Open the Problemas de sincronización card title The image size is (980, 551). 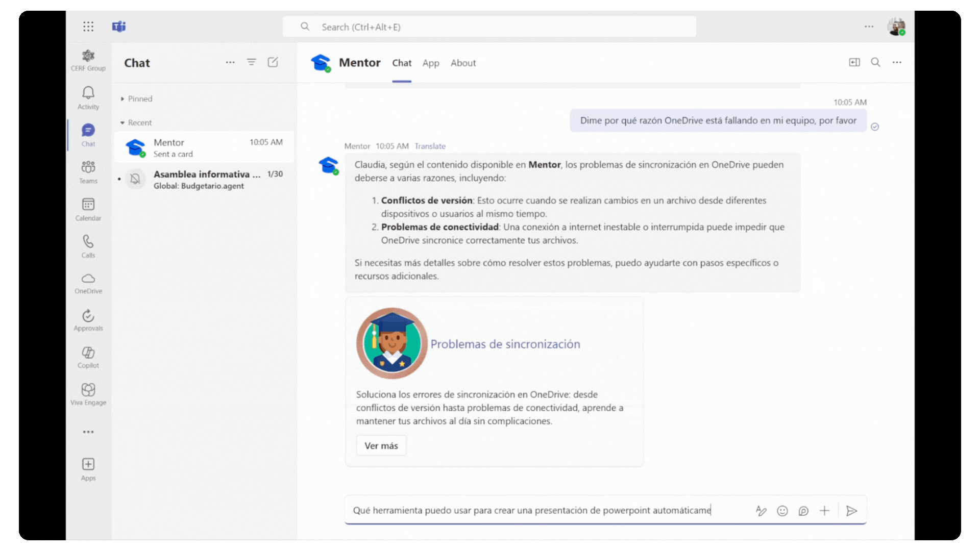pos(505,344)
